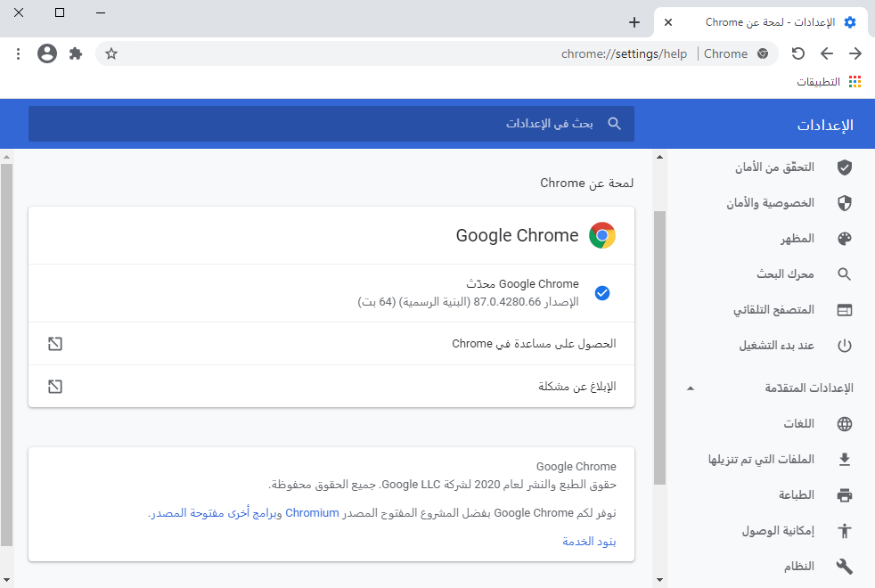The width and height of the screenshot is (875, 588).
Task: Open the بنود الخدمة terms link
Action: click(x=589, y=542)
